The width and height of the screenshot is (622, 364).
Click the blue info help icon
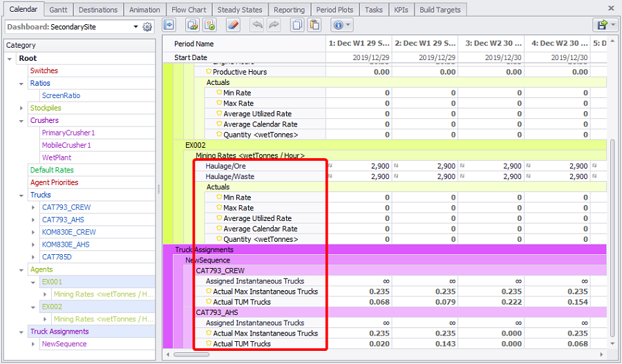click(338, 26)
